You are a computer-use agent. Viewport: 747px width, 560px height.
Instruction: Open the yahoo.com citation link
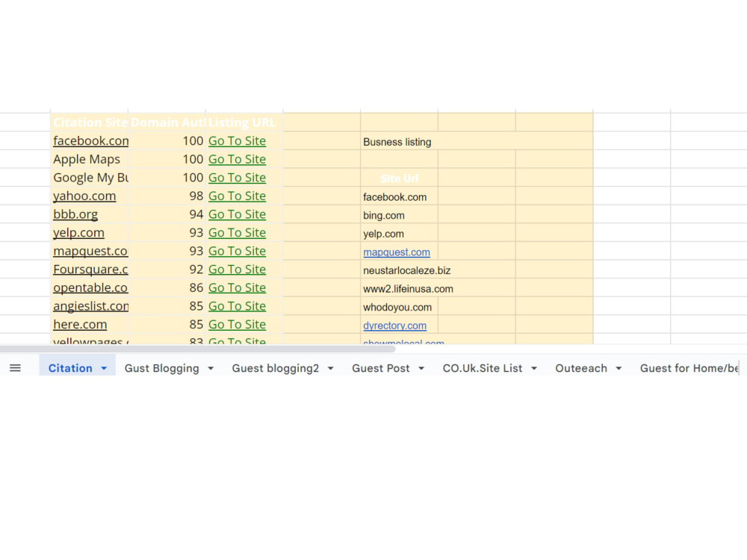click(84, 196)
